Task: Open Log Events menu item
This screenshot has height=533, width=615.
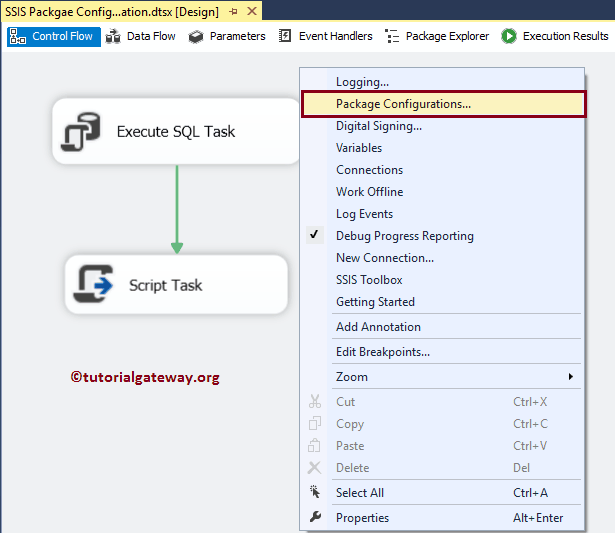Action: [442, 214]
